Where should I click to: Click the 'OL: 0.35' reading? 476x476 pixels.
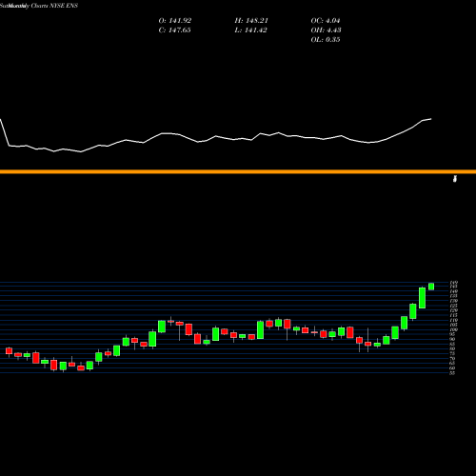pos(326,40)
